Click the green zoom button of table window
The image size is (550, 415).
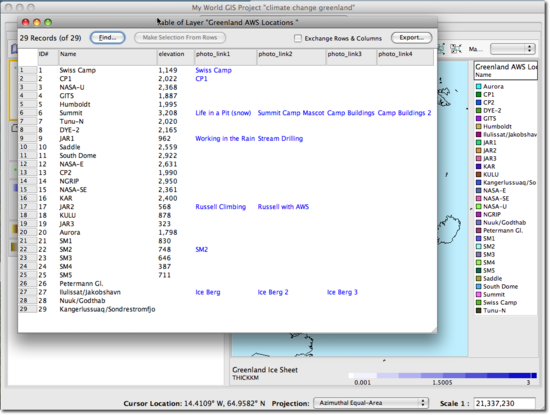[48, 22]
